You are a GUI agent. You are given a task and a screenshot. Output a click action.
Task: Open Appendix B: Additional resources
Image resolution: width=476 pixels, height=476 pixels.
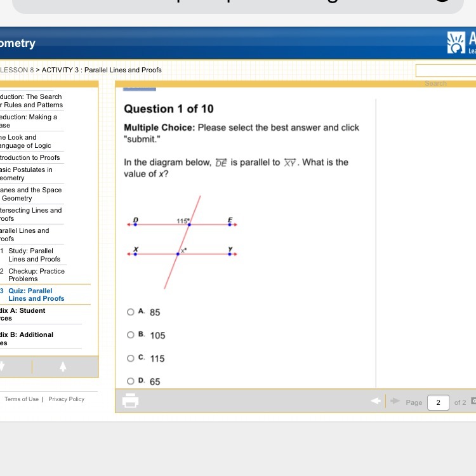click(27, 338)
